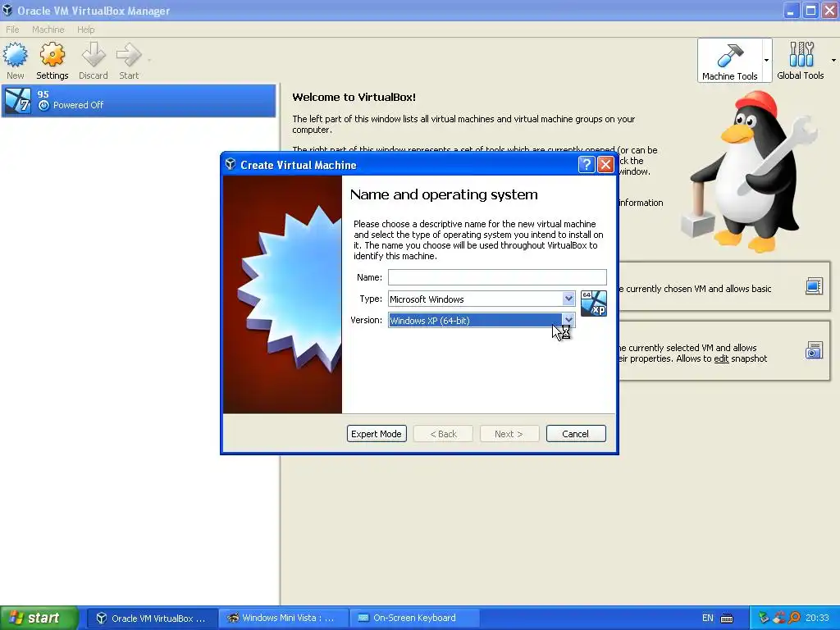Click the EN language indicator in the taskbar

click(708, 619)
